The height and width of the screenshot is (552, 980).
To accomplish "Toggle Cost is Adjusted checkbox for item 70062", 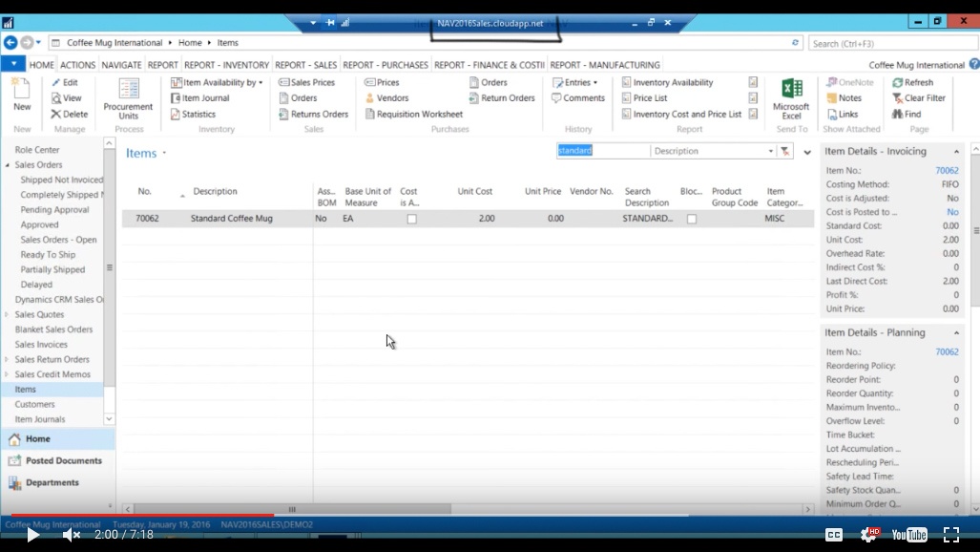I will click(412, 219).
